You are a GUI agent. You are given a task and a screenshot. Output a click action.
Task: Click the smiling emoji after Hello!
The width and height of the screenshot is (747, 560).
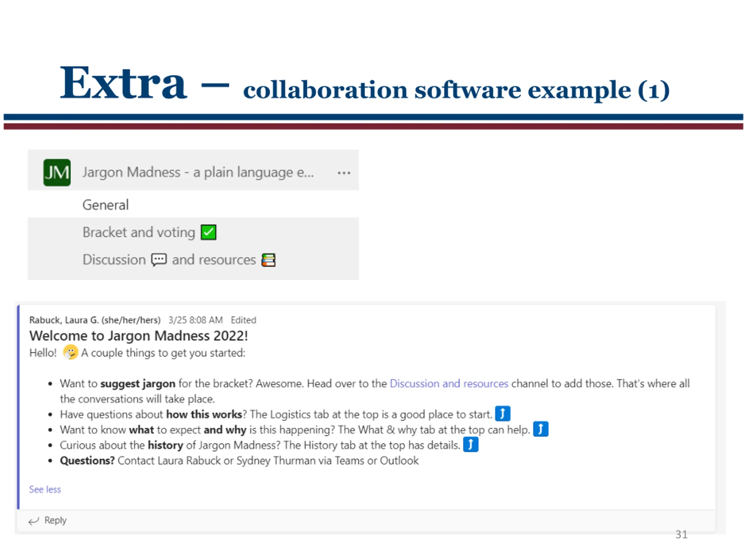pos(70,352)
